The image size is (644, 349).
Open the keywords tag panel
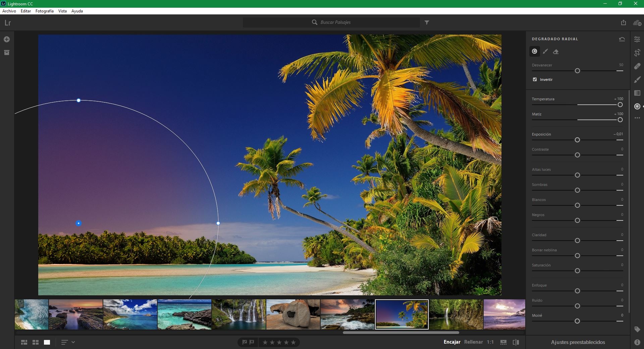click(637, 330)
